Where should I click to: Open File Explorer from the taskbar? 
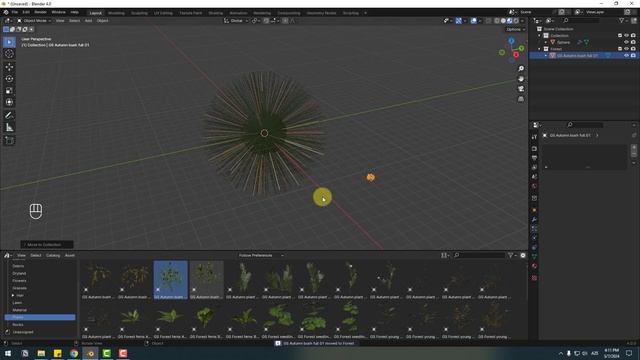click(x=41, y=353)
